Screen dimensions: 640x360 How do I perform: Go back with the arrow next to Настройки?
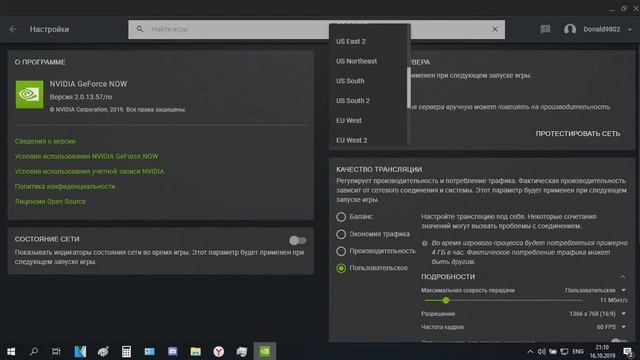point(13,29)
